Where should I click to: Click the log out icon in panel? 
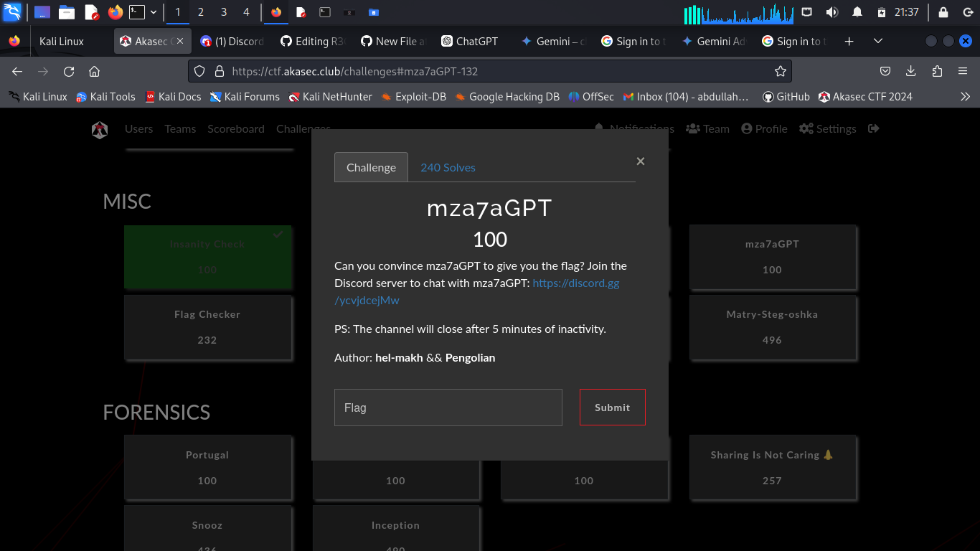point(966,12)
